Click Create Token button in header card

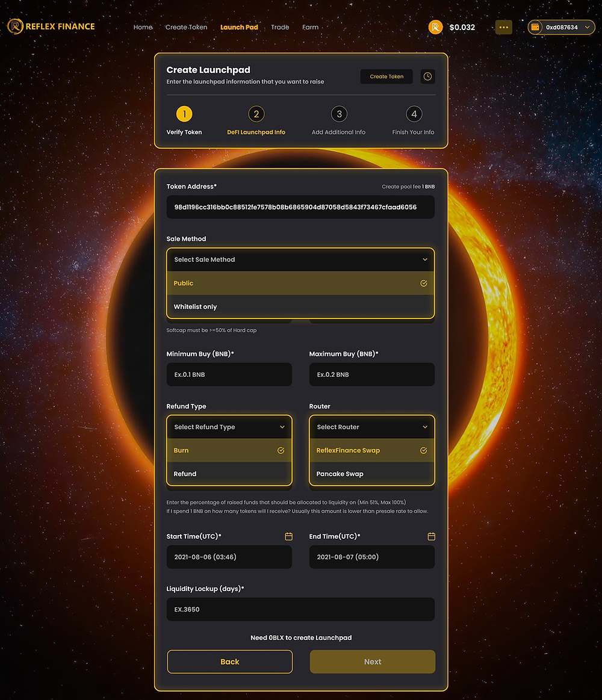(386, 76)
